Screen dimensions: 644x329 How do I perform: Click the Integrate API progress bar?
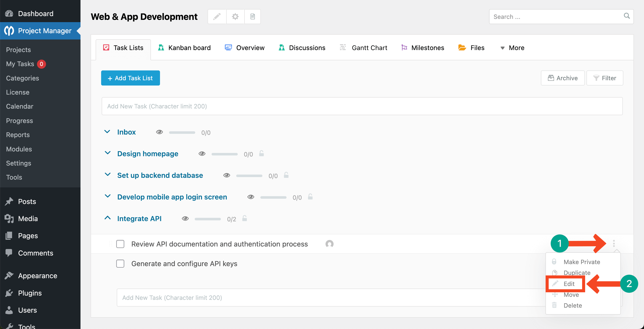[x=208, y=219]
